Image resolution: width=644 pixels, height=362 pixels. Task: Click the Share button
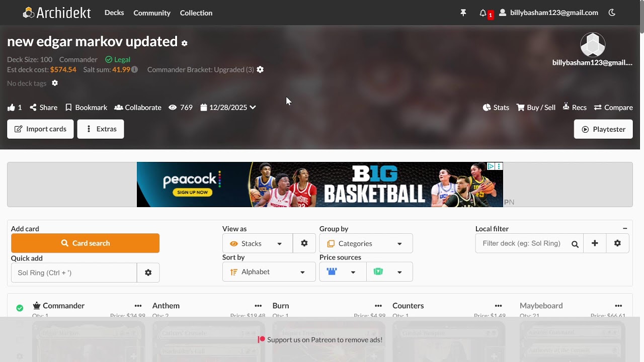[44, 108]
